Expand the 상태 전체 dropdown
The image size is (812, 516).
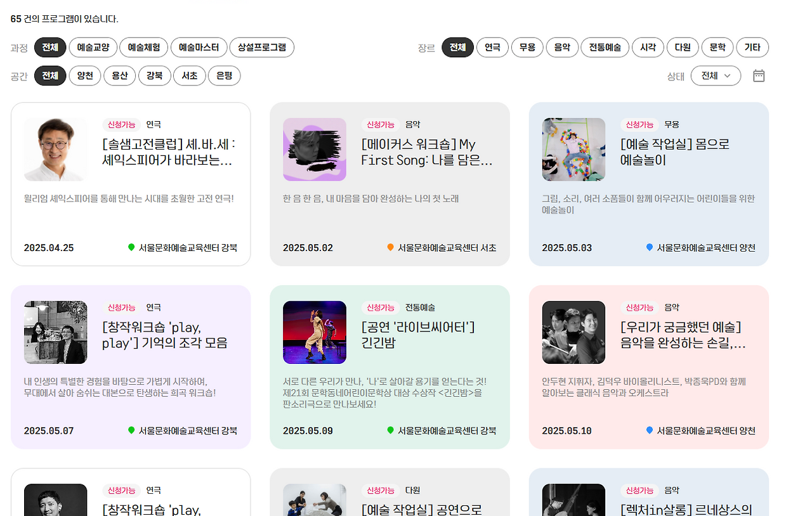[x=716, y=76]
